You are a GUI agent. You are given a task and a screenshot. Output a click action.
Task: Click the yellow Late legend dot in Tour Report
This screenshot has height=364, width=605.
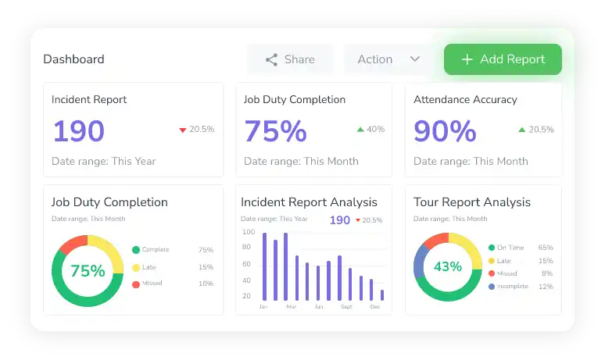492,261
